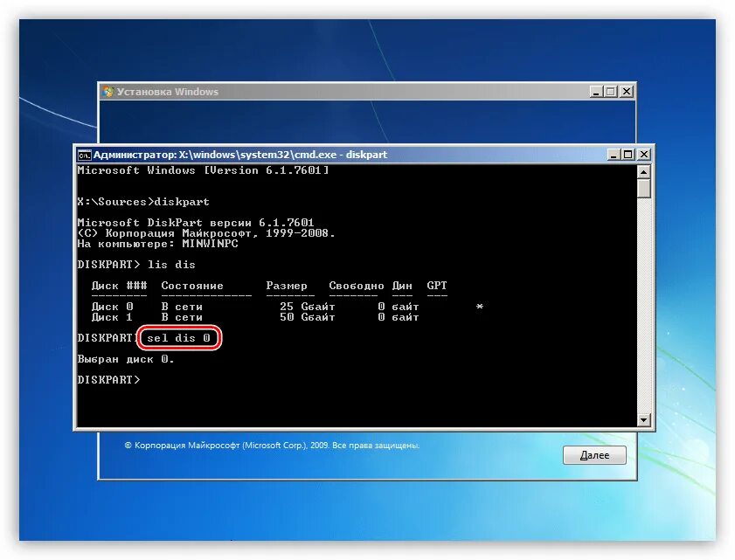Click the Установка Windows program icon
Viewport: 735px width, 560px height.
(109, 90)
